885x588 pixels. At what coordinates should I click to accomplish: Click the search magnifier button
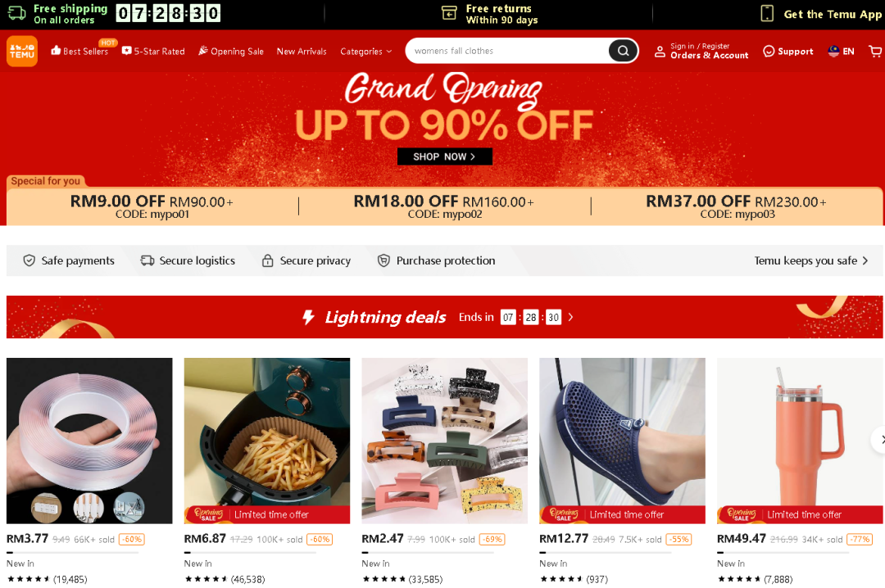(x=623, y=51)
